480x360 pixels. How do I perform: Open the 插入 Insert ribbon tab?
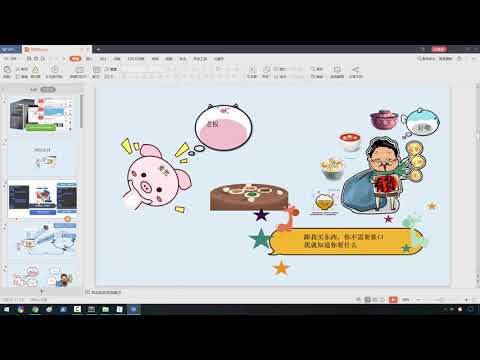point(89,59)
